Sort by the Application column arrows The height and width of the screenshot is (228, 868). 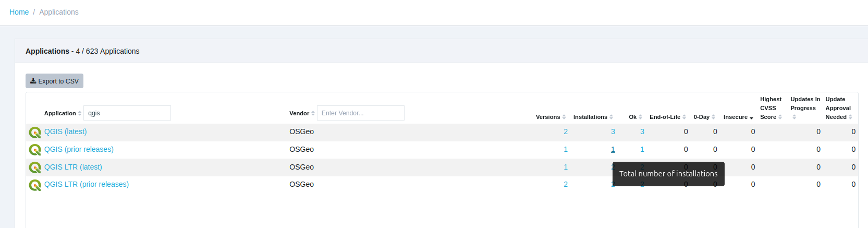(x=80, y=113)
